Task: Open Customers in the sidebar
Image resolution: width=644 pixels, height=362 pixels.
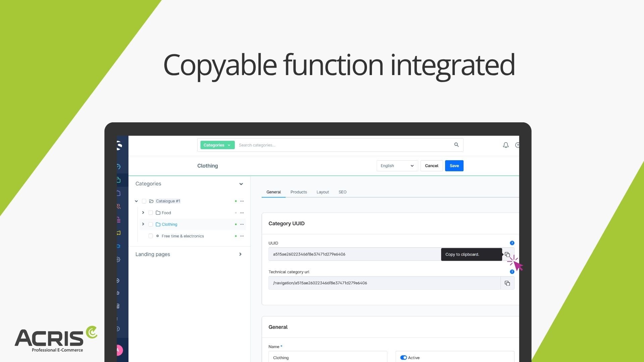Action: (119, 206)
